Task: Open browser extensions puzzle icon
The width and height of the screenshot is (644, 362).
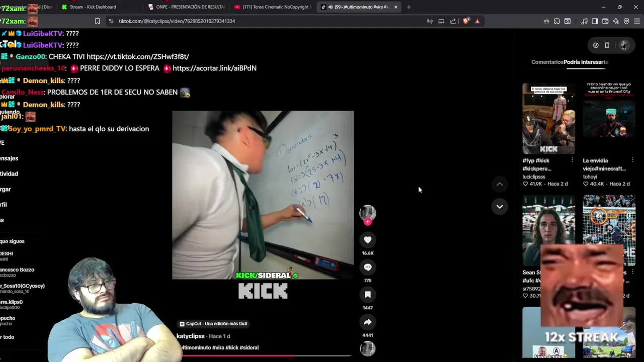Action: (x=557, y=21)
